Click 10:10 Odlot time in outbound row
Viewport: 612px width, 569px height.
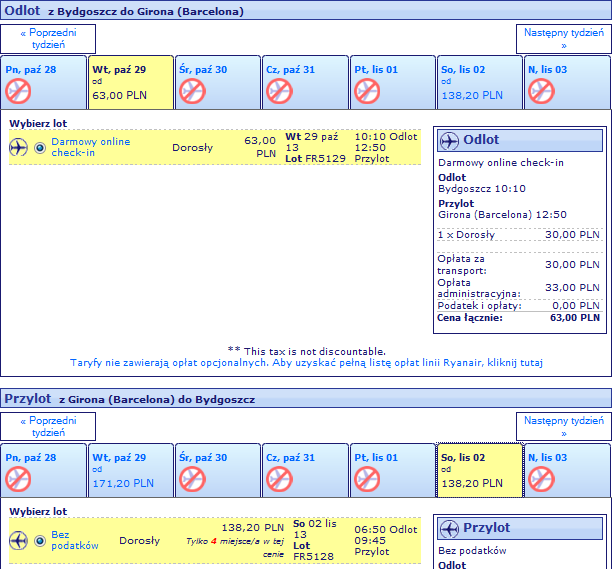[x=386, y=137]
